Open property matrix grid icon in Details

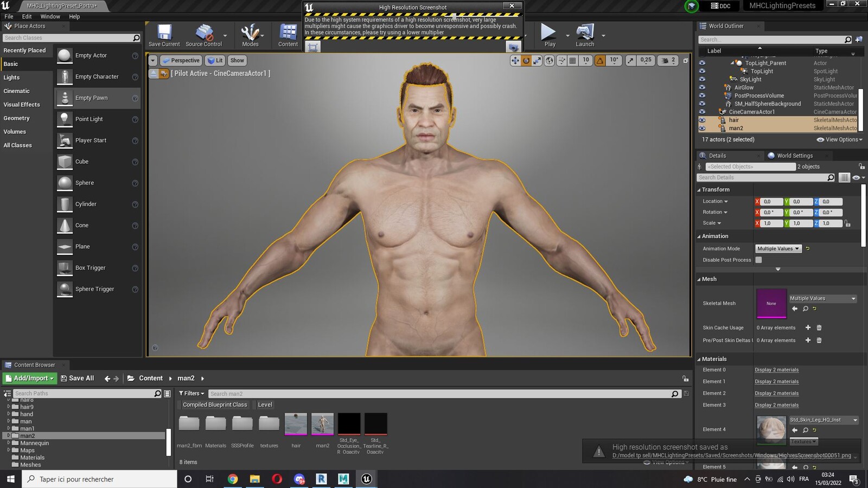[844, 177]
